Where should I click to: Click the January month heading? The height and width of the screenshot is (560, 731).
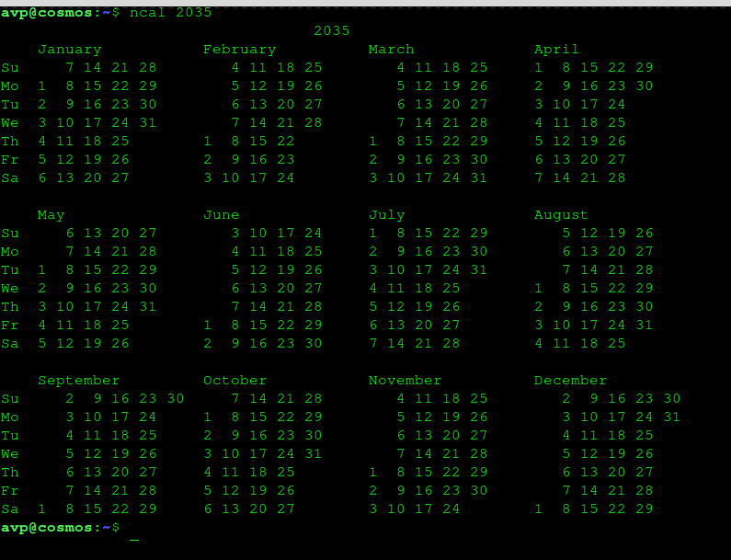[x=70, y=50]
